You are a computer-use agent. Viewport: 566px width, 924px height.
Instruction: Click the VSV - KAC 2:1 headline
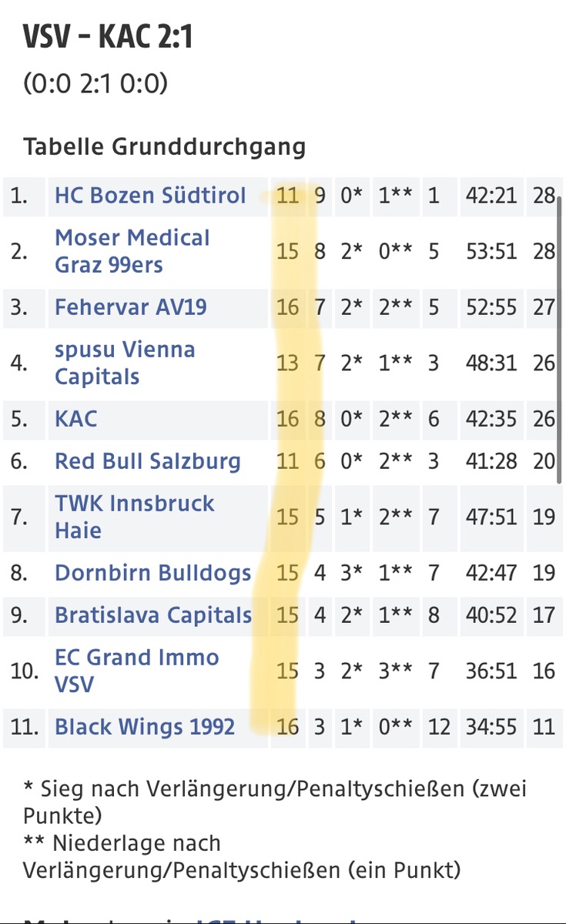click(108, 36)
